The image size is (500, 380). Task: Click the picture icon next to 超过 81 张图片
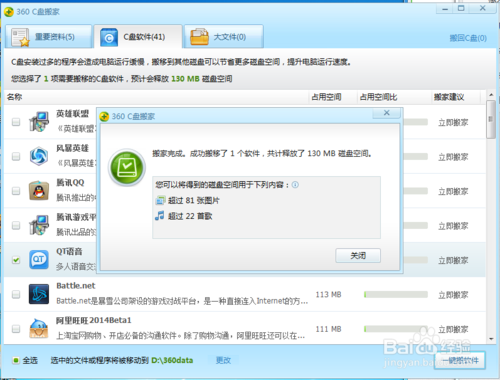point(160,200)
